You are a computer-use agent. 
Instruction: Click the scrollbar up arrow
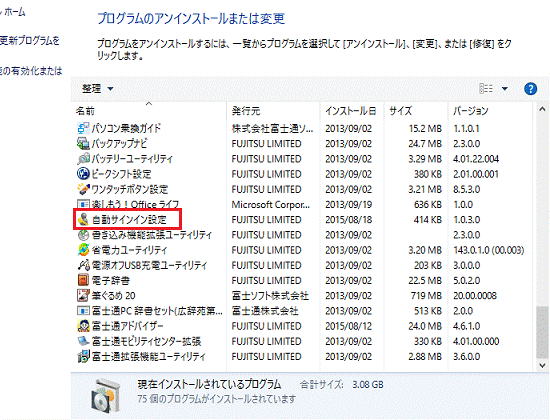(542, 109)
